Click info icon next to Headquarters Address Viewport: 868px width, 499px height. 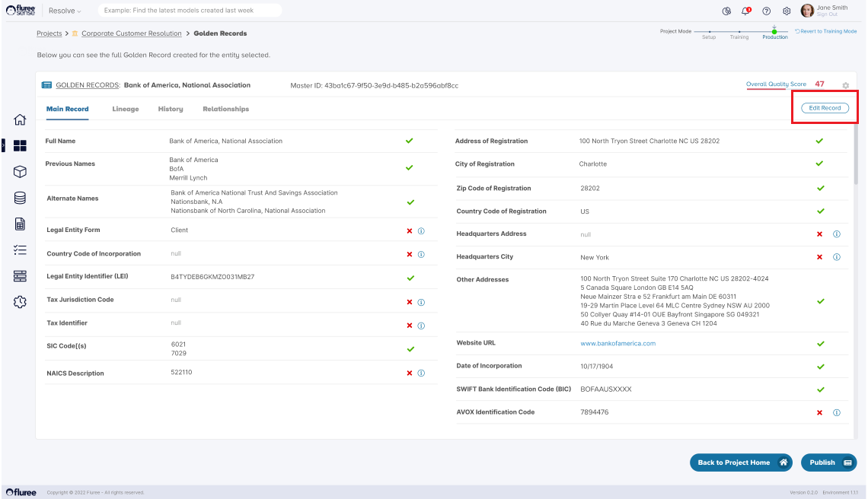click(x=836, y=234)
